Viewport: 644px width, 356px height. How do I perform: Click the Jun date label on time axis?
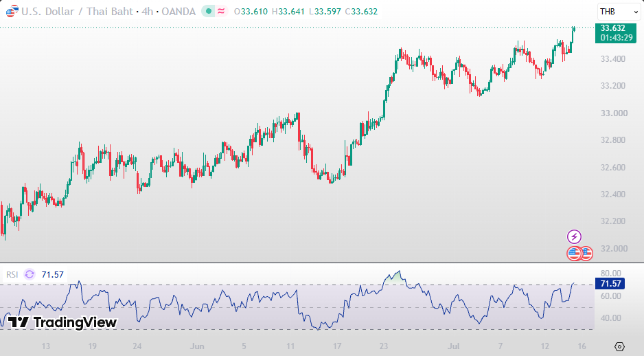point(197,346)
